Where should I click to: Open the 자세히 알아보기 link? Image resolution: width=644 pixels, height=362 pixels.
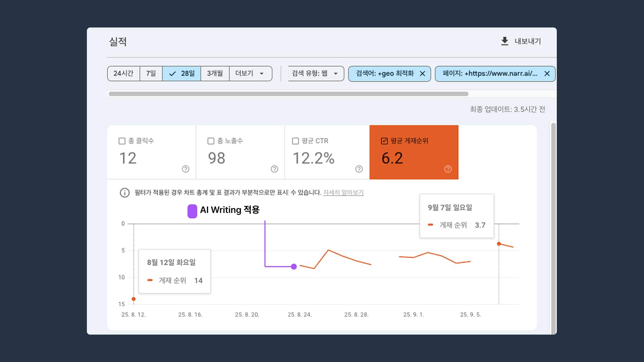point(343,192)
